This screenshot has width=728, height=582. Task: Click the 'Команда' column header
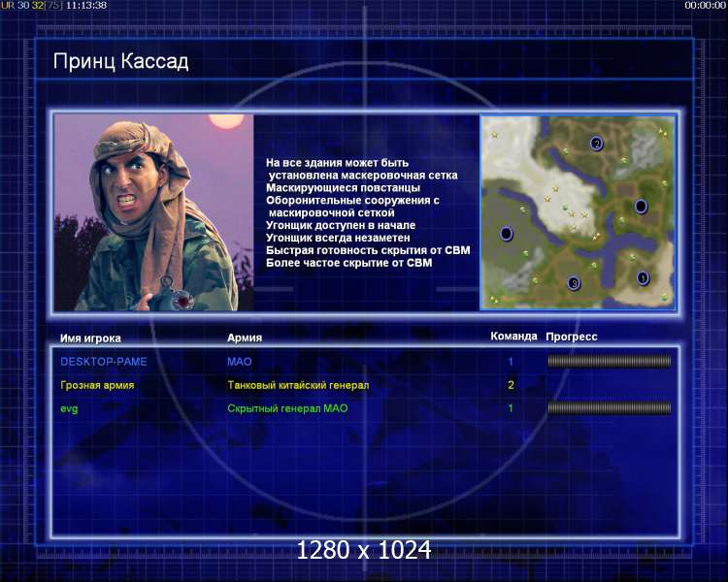pyautogui.click(x=513, y=336)
